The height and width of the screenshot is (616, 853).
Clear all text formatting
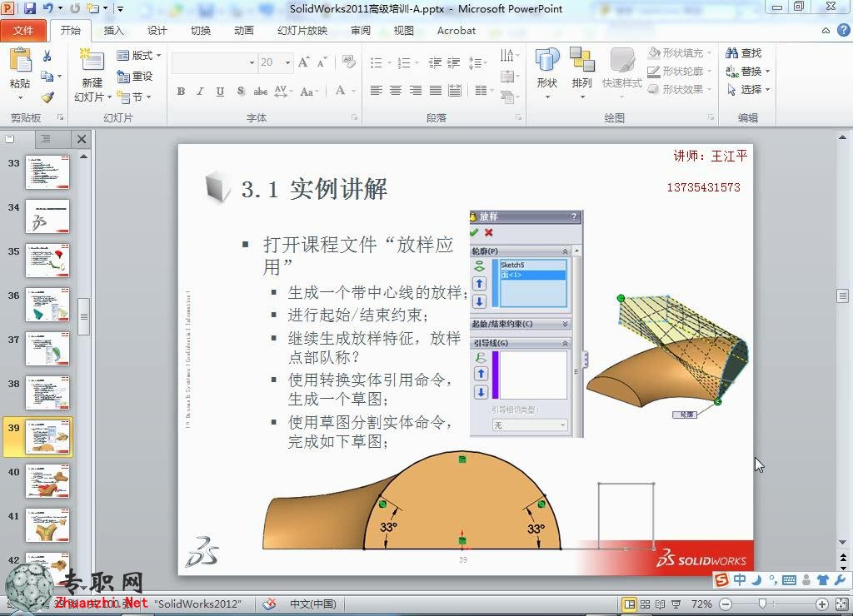348,62
